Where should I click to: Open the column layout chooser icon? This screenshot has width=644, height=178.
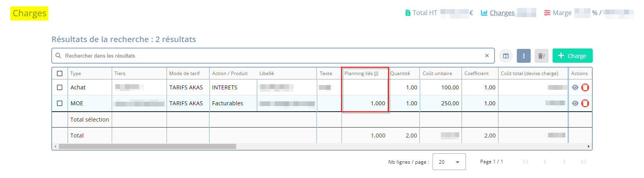coord(506,56)
